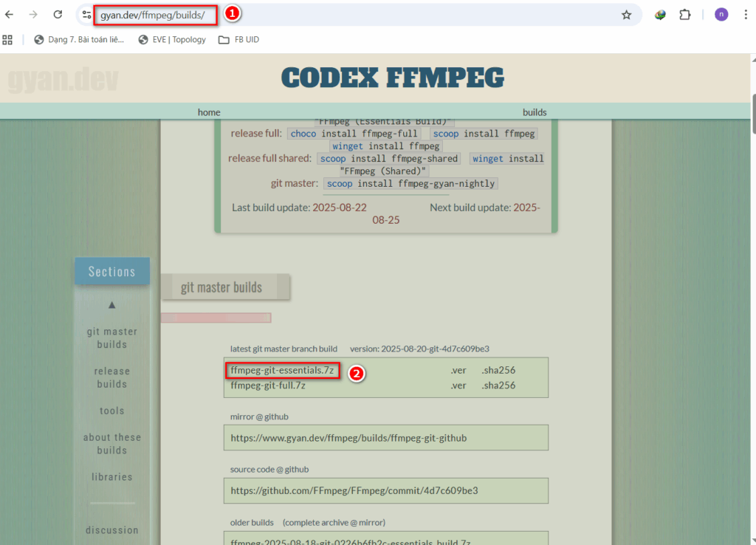Open the Chrome three-dot menu
The height and width of the screenshot is (545, 756).
tap(746, 15)
